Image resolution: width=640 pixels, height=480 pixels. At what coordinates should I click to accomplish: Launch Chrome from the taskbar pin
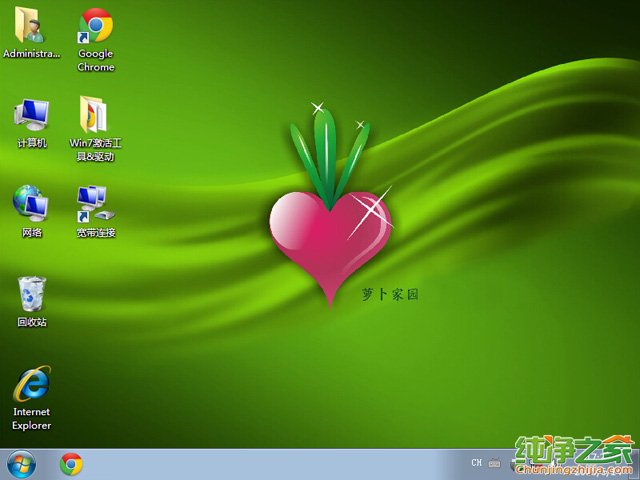71,464
